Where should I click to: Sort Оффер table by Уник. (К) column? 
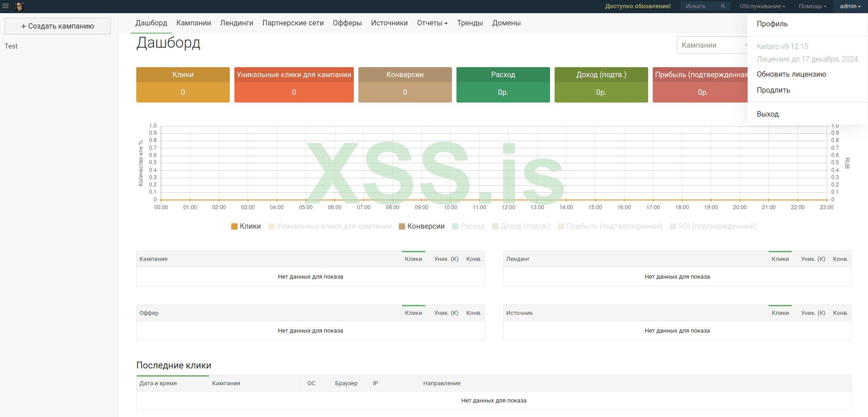point(446,313)
